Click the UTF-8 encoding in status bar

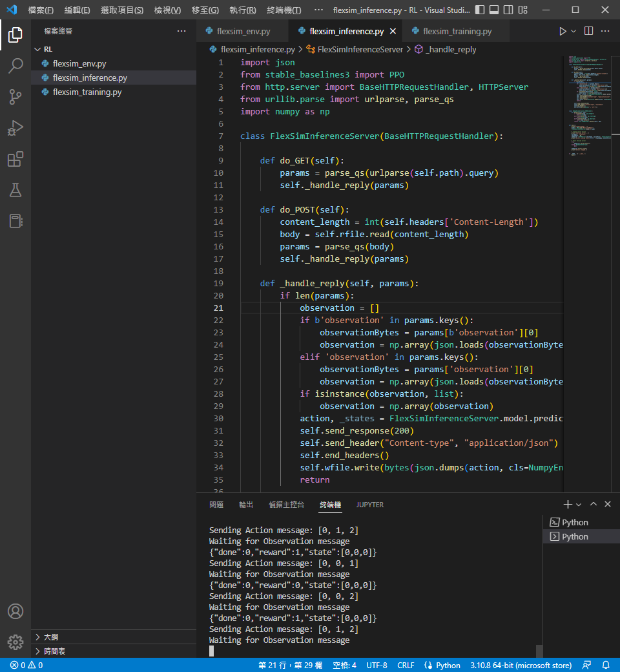click(377, 665)
